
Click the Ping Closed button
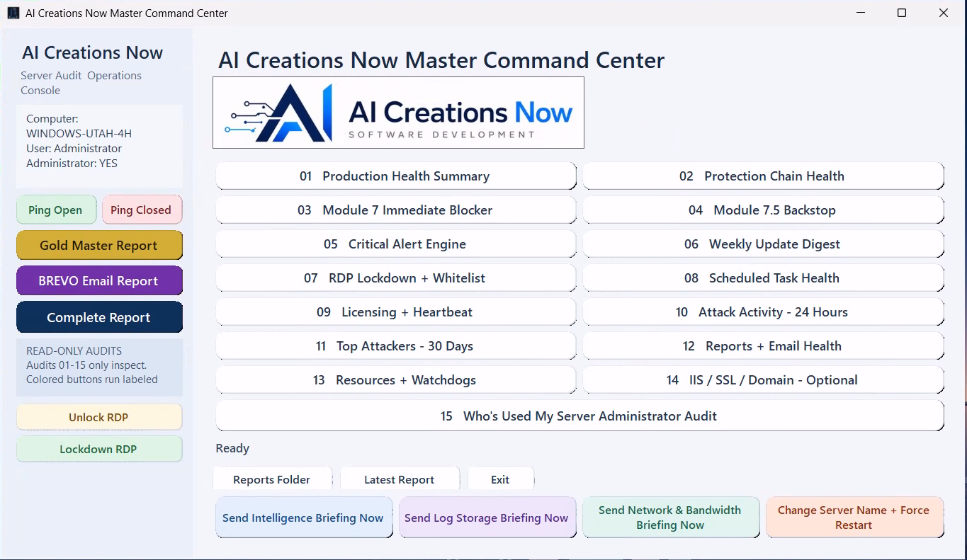point(142,210)
